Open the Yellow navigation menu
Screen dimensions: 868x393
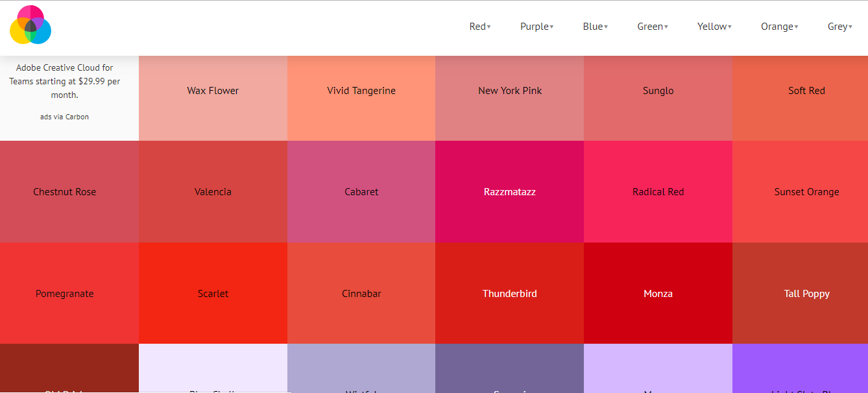(714, 27)
